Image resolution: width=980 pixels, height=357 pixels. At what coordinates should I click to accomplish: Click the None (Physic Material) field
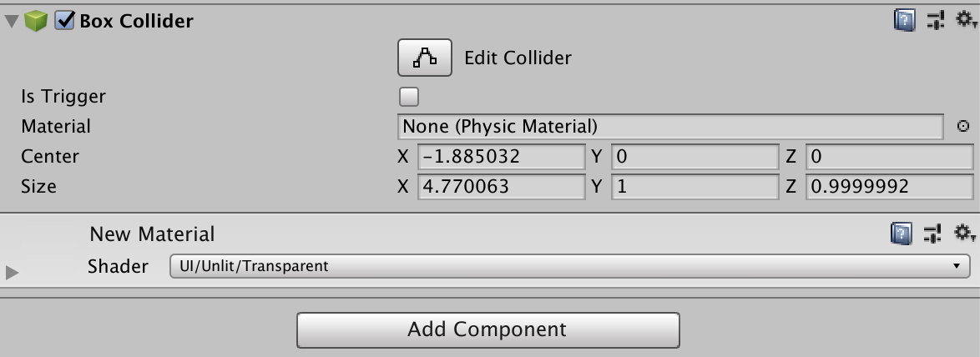[670, 127]
